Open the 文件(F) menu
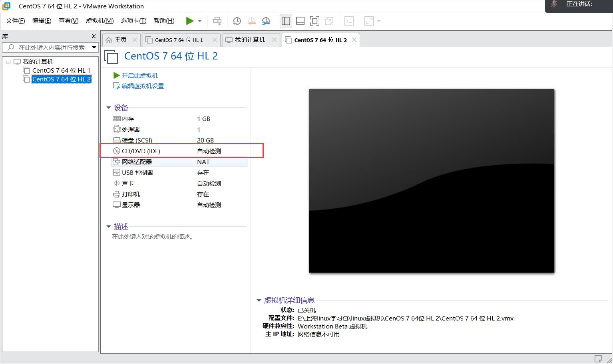 click(x=16, y=21)
